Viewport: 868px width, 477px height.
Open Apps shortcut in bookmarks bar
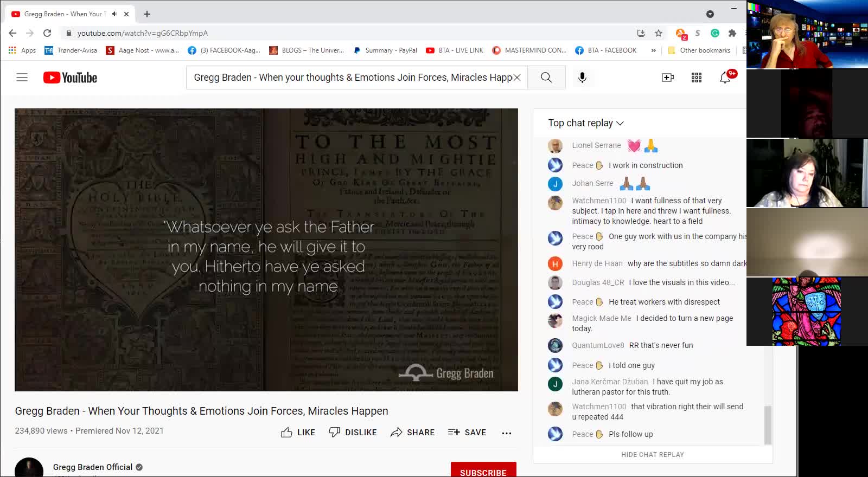click(22, 50)
